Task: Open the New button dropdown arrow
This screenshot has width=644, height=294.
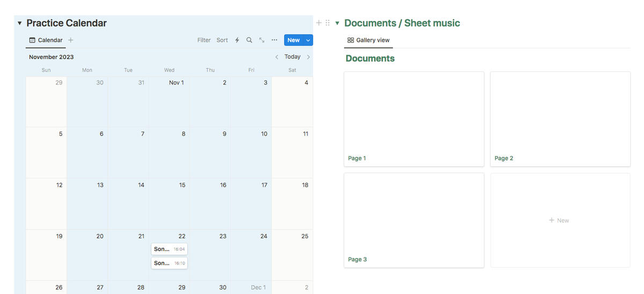Action: tap(308, 40)
